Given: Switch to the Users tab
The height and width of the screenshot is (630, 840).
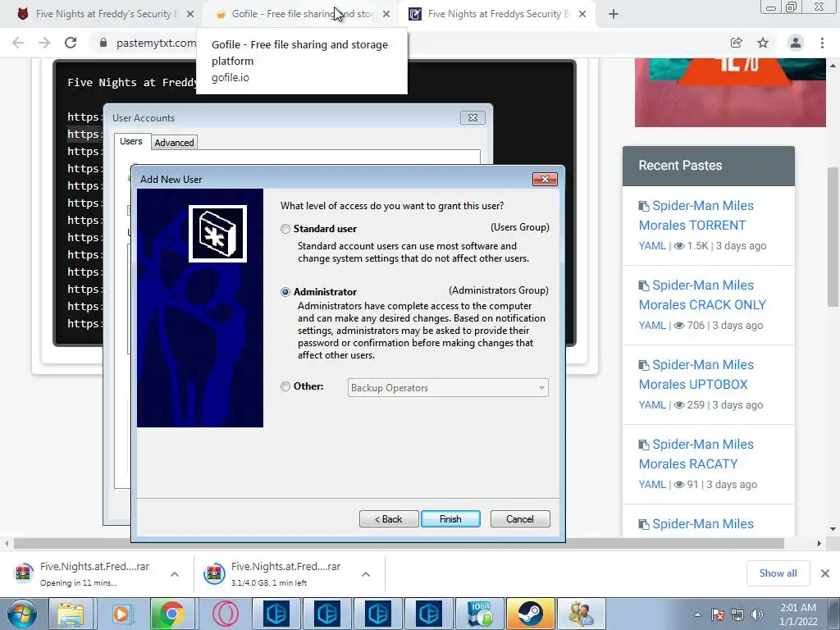Looking at the screenshot, I should pos(131,141).
